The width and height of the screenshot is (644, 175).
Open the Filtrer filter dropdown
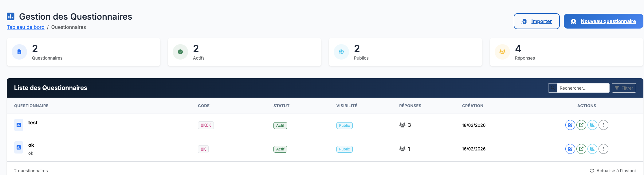click(624, 88)
